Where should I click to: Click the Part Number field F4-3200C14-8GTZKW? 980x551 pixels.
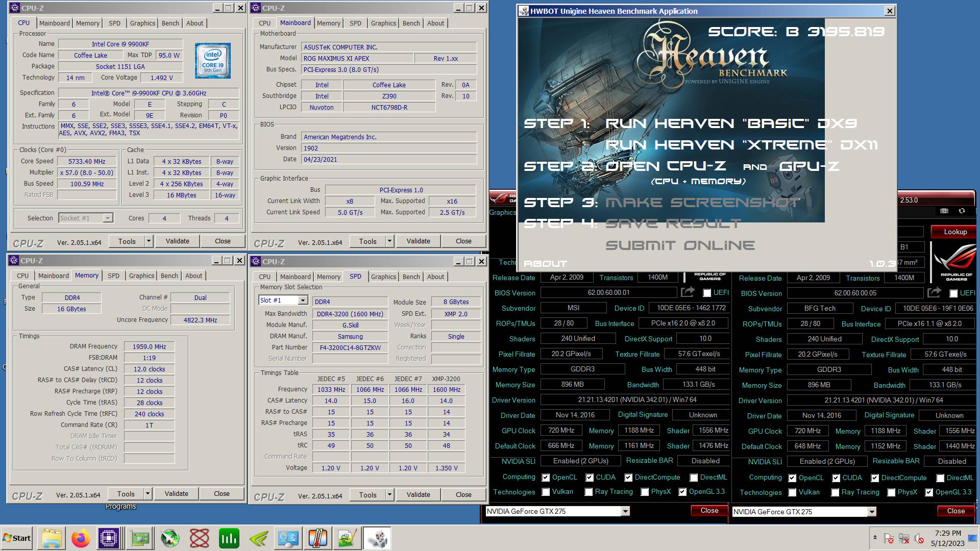[x=350, y=347]
